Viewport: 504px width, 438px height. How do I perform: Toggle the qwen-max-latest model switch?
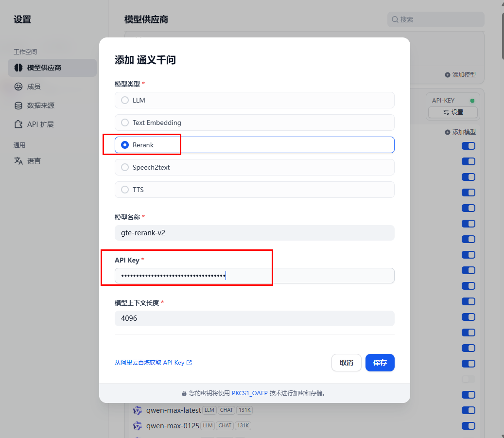tap(469, 410)
